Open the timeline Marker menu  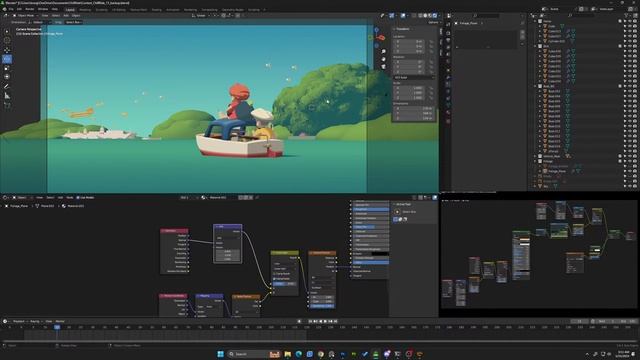coord(60,321)
